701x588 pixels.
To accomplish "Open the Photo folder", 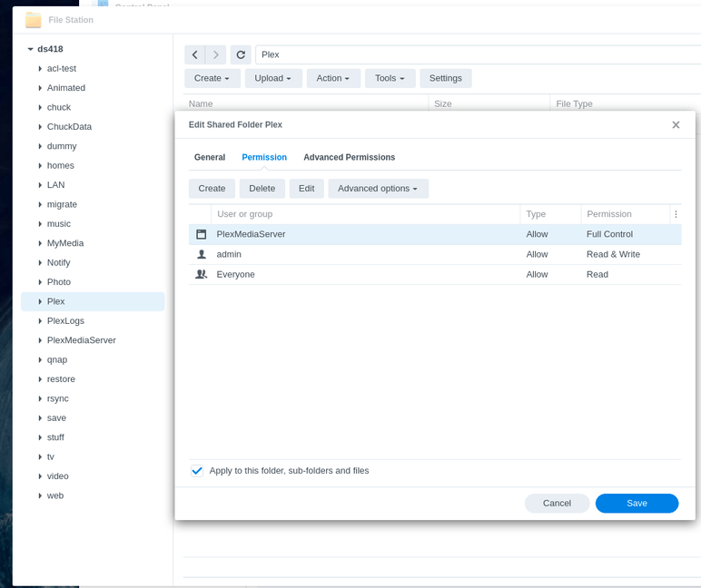I will pyautogui.click(x=59, y=282).
